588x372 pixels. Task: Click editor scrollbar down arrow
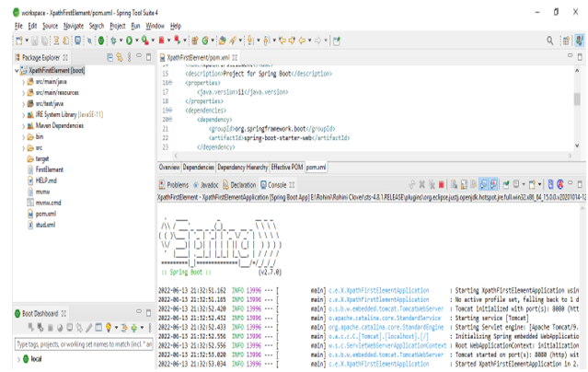pyautogui.click(x=577, y=145)
